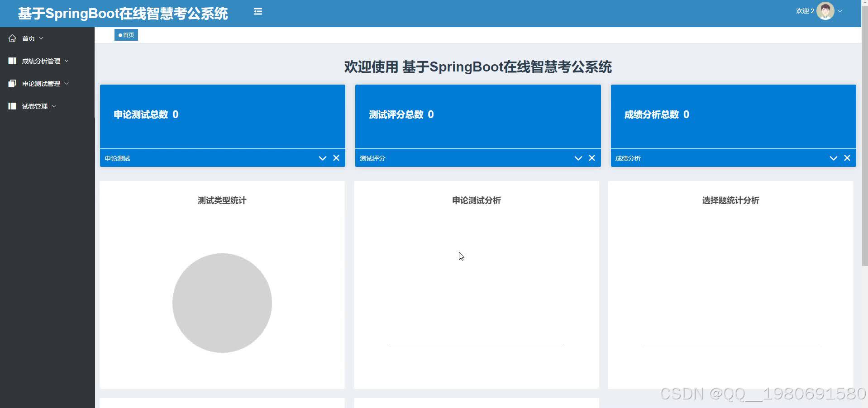
Task: Open the 申论测试管理 menu
Action: coord(47,84)
